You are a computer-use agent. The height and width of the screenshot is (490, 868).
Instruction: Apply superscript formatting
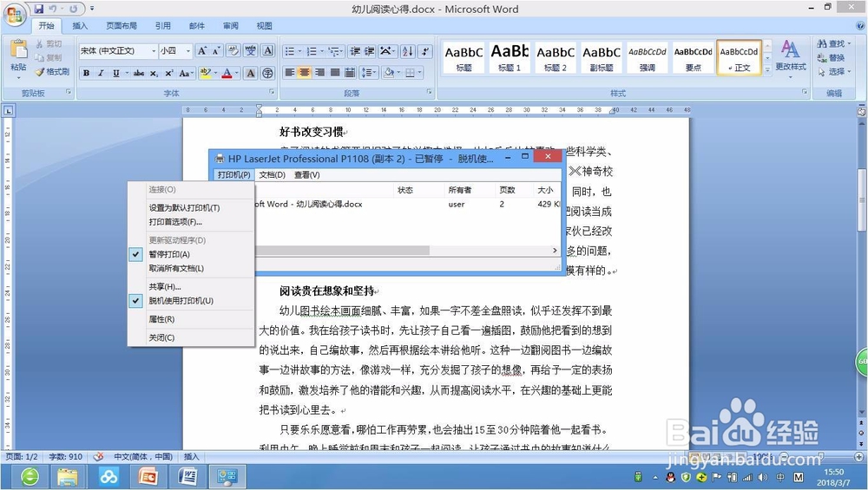coord(169,73)
